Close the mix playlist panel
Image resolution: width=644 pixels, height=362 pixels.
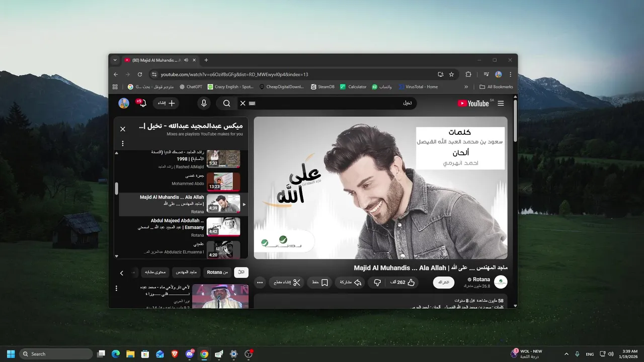click(x=123, y=129)
